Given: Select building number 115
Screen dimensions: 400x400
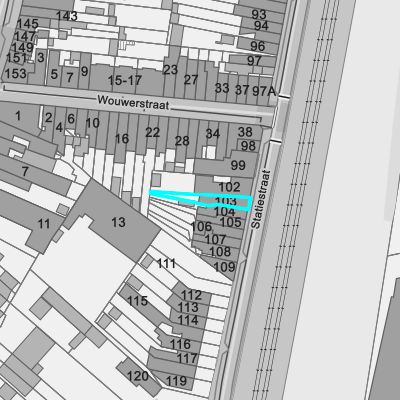Looking at the screenshot, I should (x=137, y=301).
